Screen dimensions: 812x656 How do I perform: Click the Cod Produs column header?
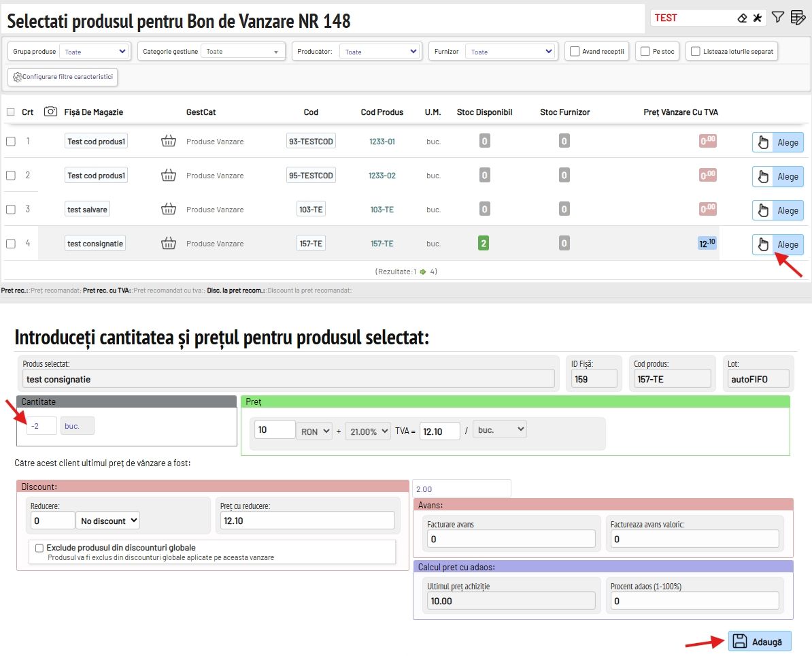[382, 112]
